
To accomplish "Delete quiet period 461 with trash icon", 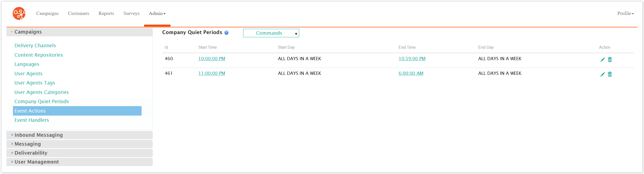I will pos(610,74).
